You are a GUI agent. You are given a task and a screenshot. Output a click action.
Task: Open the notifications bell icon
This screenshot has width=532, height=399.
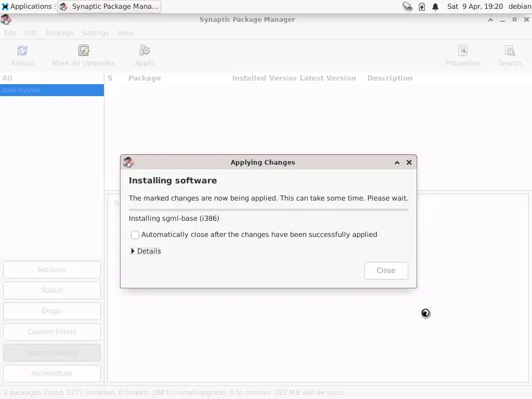coord(435,6)
